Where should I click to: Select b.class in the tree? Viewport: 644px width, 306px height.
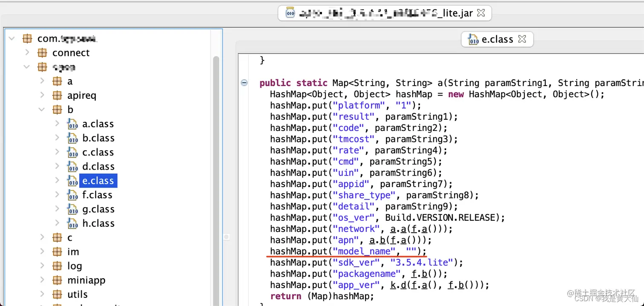(x=98, y=138)
